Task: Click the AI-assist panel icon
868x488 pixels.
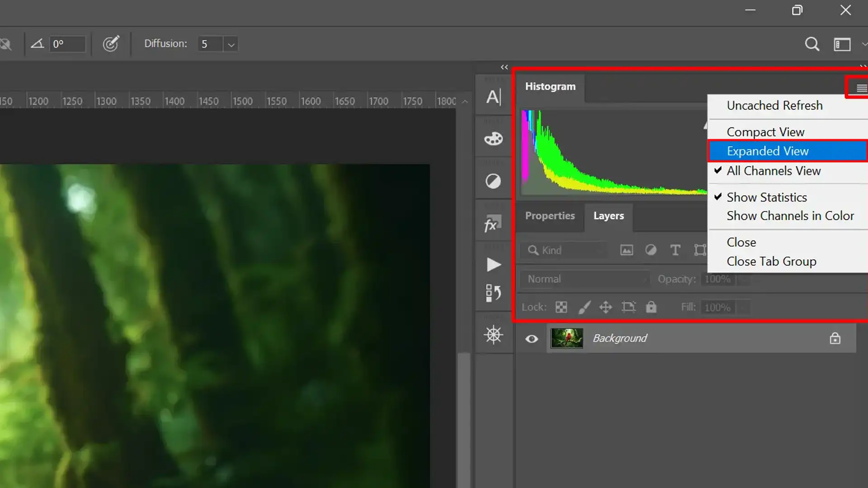Action: (x=493, y=97)
